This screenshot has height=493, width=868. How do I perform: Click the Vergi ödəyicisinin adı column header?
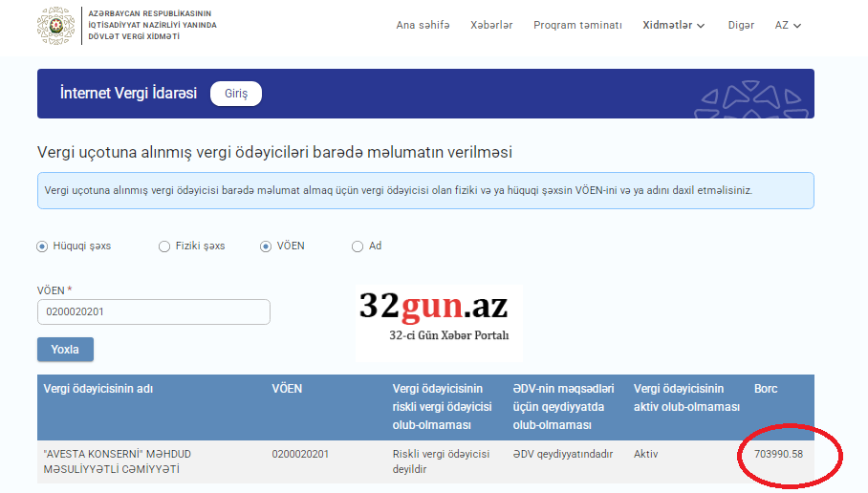pyautogui.click(x=98, y=389)
